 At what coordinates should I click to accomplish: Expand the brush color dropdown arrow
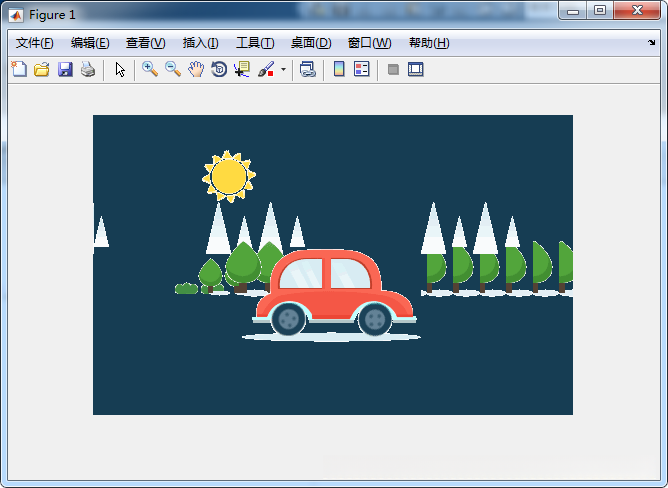pyautogui.click(x=283, y=71)
